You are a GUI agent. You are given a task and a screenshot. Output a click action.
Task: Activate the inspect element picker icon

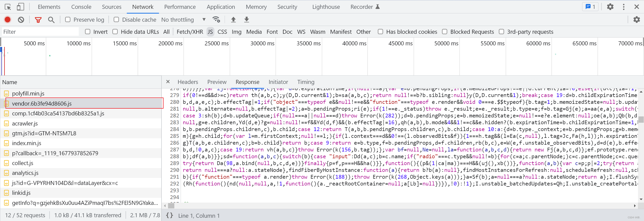tap(8, 7)
